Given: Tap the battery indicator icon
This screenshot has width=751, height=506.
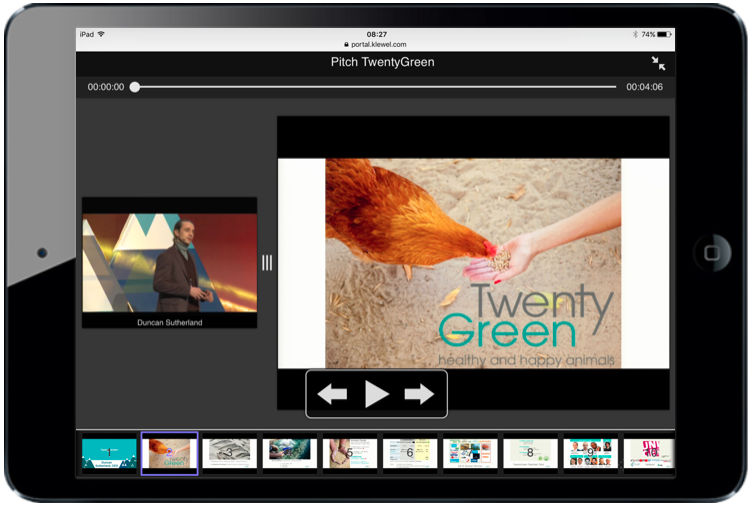Looking at the screenshot, I should pos(664,34).
